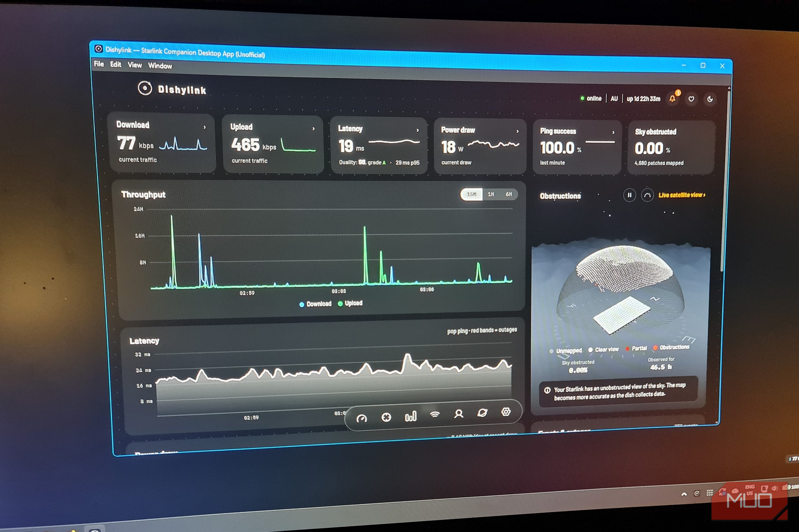Click the heart icon in header
Viewport: 799px width, 532px height.
[691, 99]
